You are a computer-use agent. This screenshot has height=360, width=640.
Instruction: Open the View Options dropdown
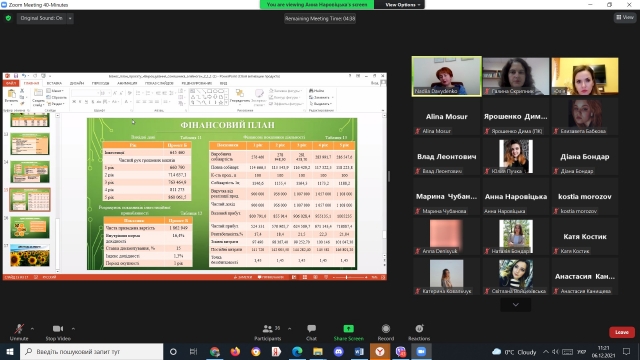(402, 4)
